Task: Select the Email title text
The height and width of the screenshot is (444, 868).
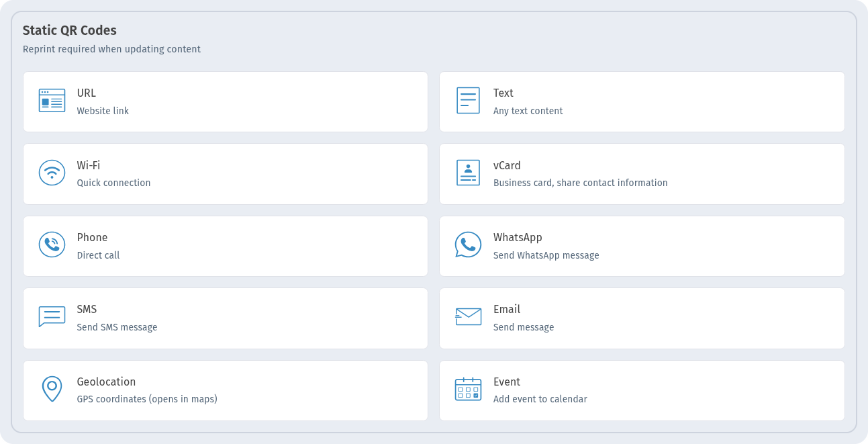Action: click(507, 309)
